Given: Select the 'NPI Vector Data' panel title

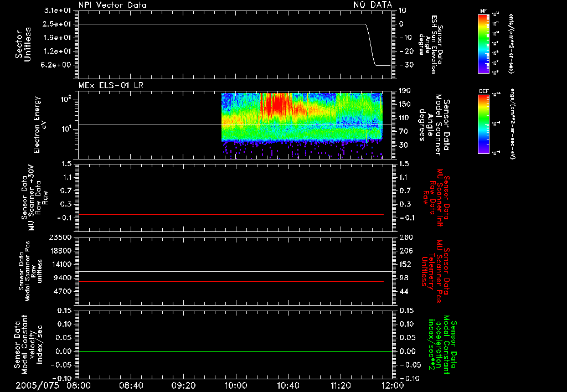Looking at the screenshot, I should tap(112, 5).
